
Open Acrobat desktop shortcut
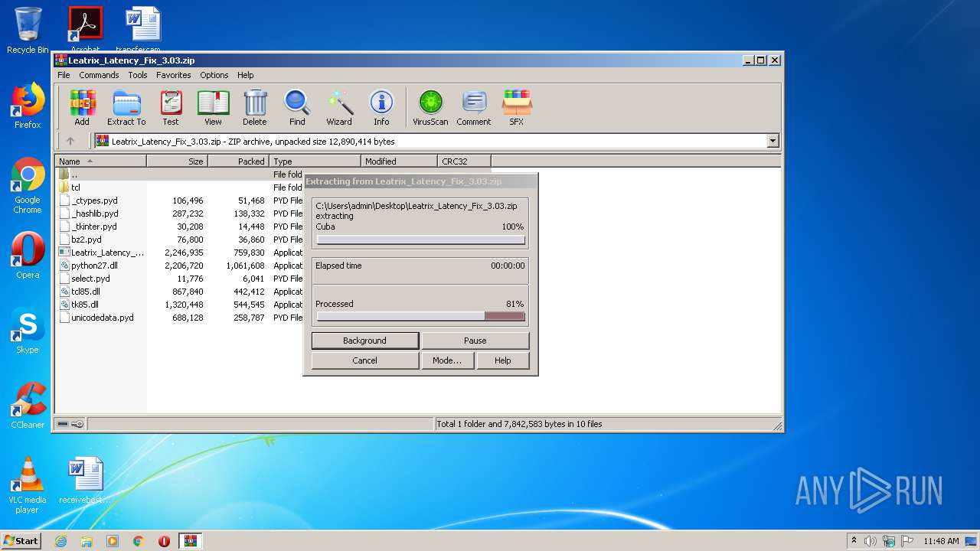(x=85, y=29)
